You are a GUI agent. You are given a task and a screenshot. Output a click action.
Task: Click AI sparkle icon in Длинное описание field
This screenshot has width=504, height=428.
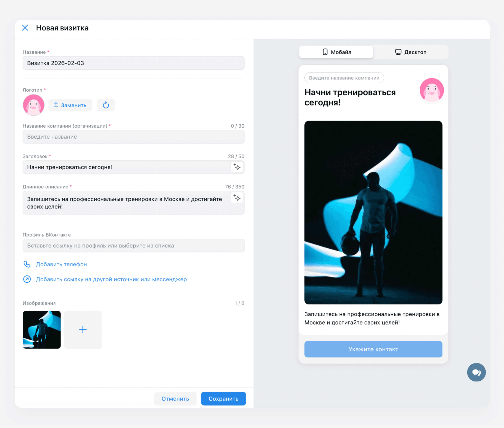click(237, 198)
